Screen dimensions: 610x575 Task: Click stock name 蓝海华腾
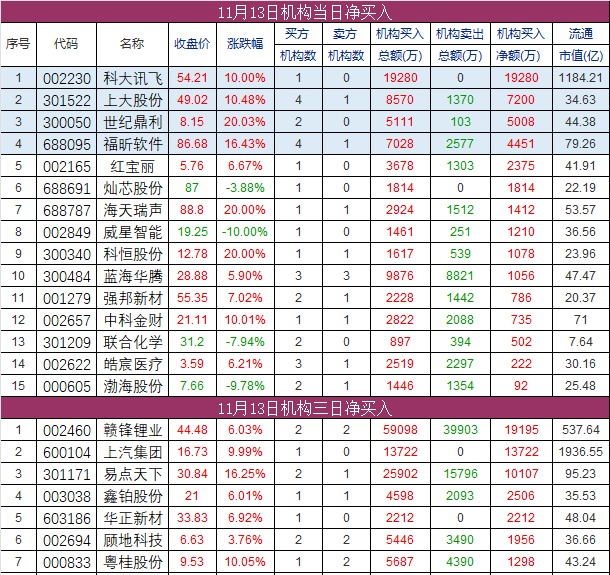[133, 277]
